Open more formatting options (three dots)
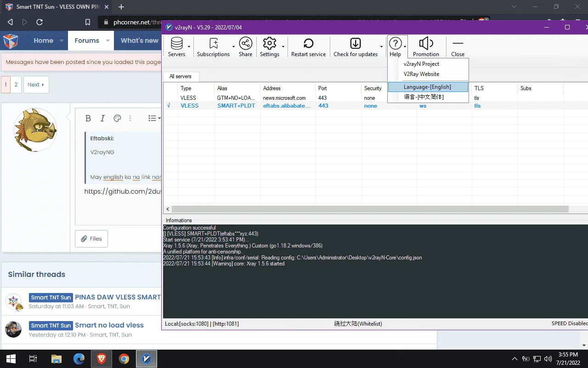The height and width of the screenshot is (368, 588). coord(130,118)
